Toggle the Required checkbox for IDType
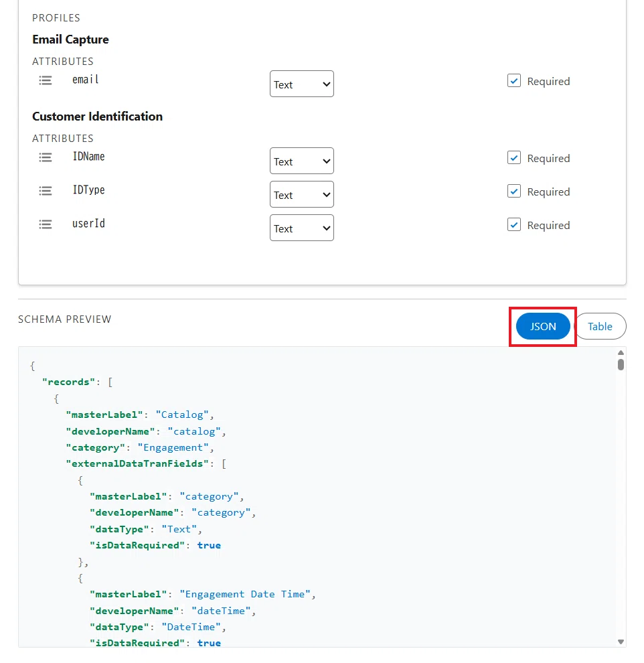 [x=514, y=191]
